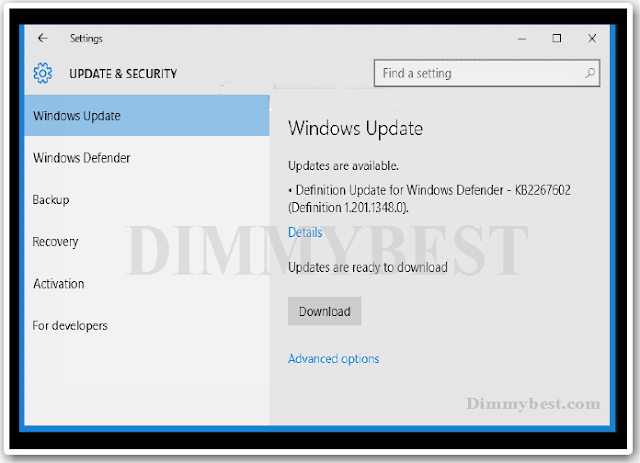Click the KB2267602 definition update entry

429,199
